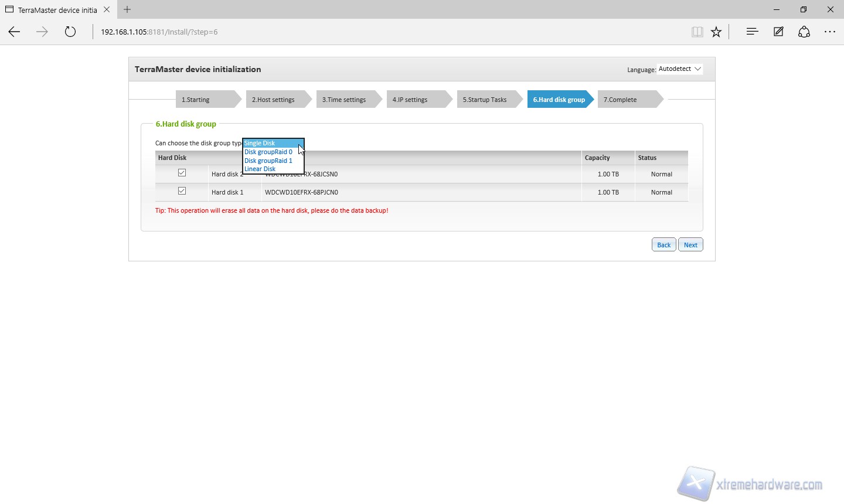The width and height of the screenshot is (844, 504).
Task: Select Disk groupRaid 0 option
Action: click(268, 152)
